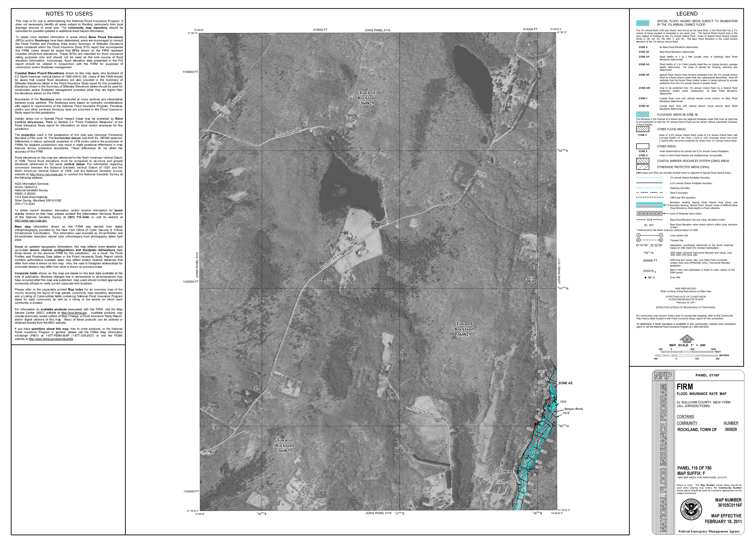Select the dotted Other Flood Areas swatch
Screen dimensions: 756x543
(x=643, y=129)
